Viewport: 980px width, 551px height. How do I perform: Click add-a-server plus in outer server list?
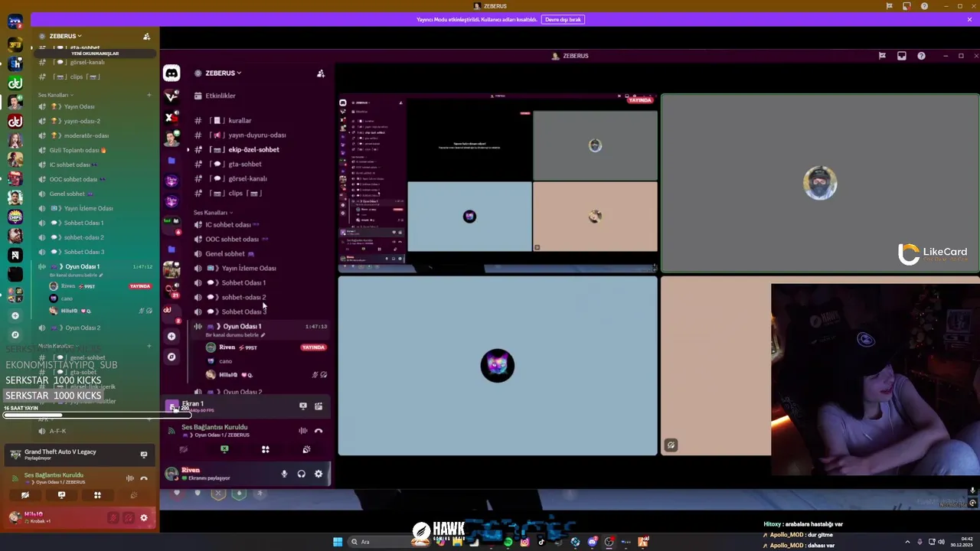[15, 315]
